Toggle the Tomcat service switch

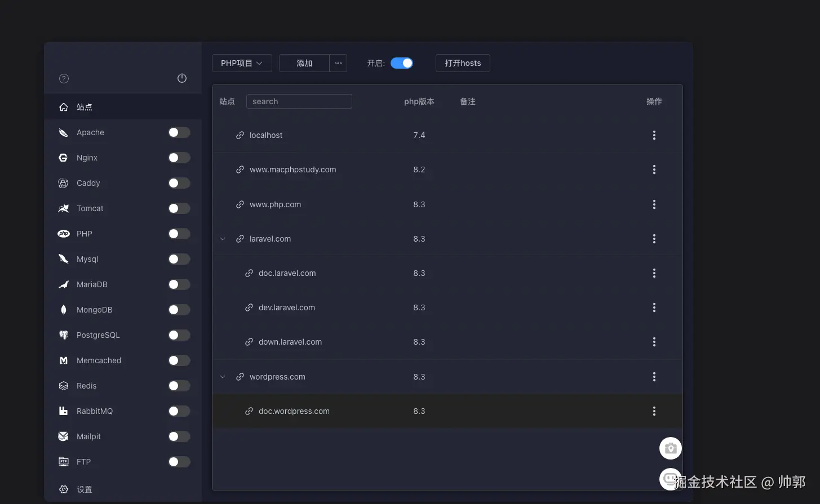pos(179,208)
